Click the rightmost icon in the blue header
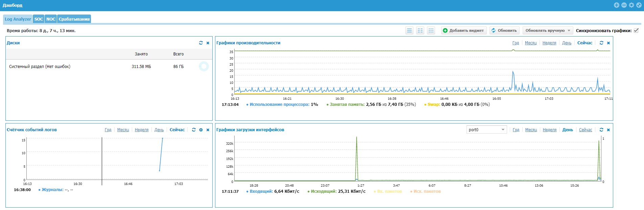Image resolution: width=644 pixels, height=210 pixels. click(639, 5)
